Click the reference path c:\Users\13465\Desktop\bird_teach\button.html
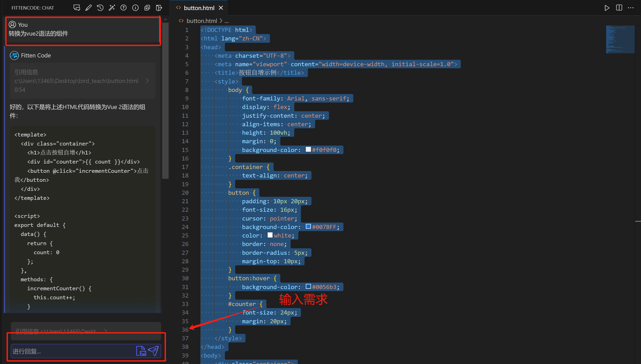This screenshot has width=641, height=364. coord(76,81)
